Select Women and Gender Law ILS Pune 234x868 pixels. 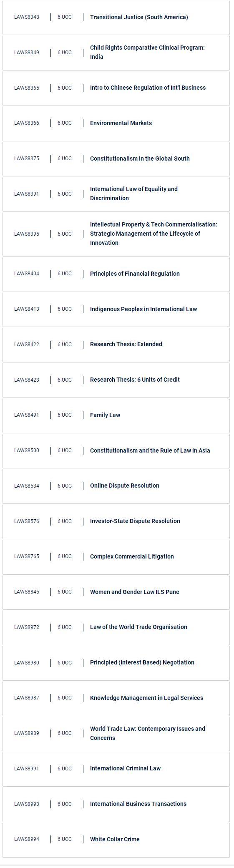tap(116, 592)
